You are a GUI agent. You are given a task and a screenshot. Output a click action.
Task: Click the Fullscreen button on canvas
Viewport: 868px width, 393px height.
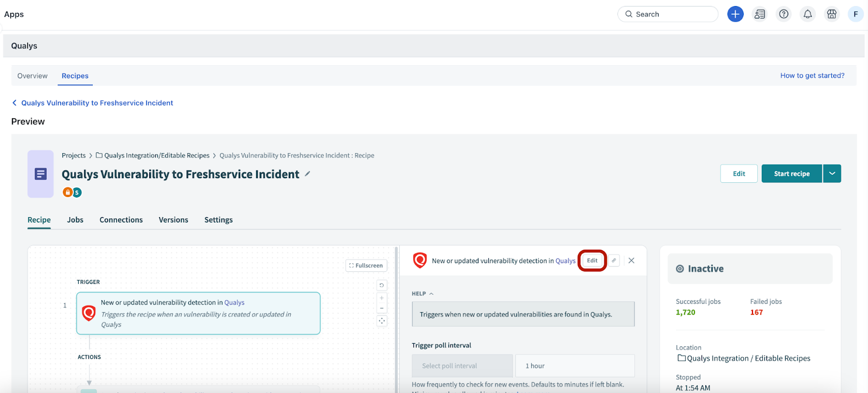coord(366,265)
